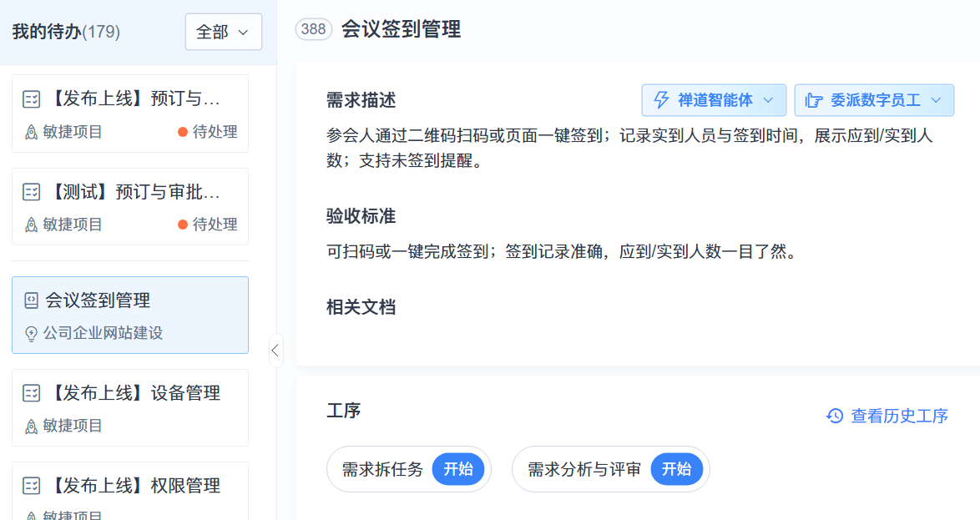Click history clock icon beside 查看历史工序
The width and height of the screenshot is (980, 520).
point(835,416)
